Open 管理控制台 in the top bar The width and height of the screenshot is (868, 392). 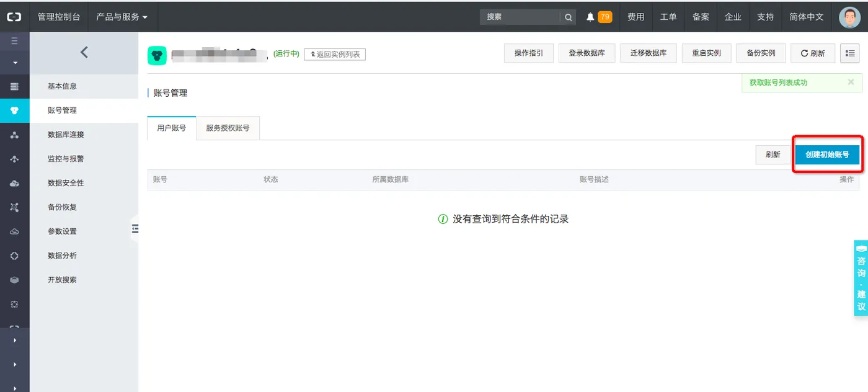pos(59,17)
